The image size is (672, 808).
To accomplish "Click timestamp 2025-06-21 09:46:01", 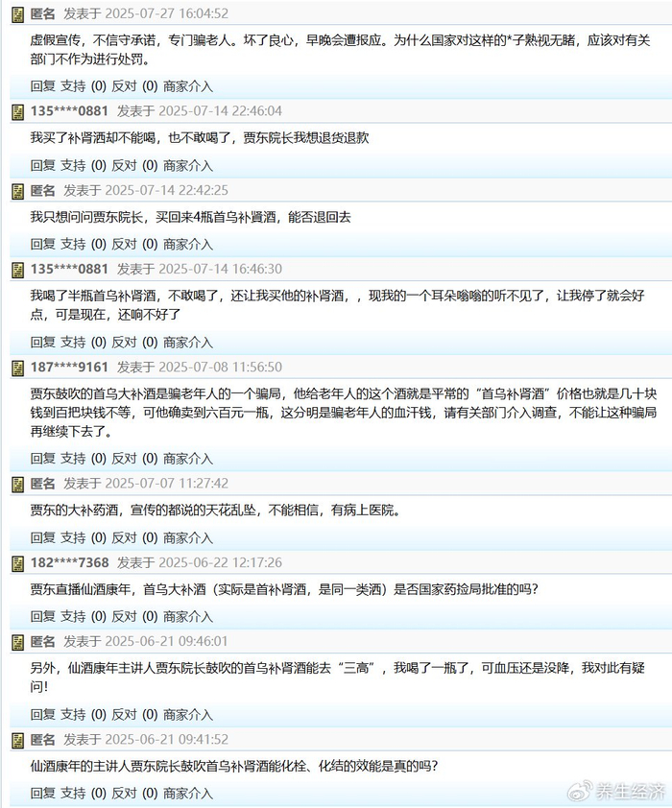I will coord(166,642).
